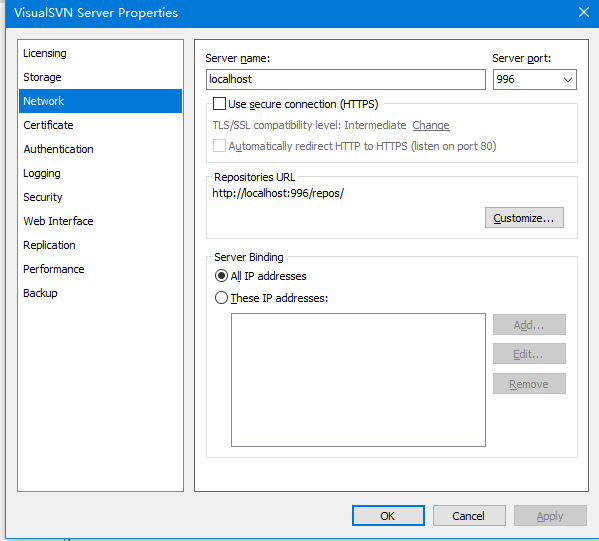Click inside the IP addresses list box
Screen dimensions: 599x541
[358, 380]
